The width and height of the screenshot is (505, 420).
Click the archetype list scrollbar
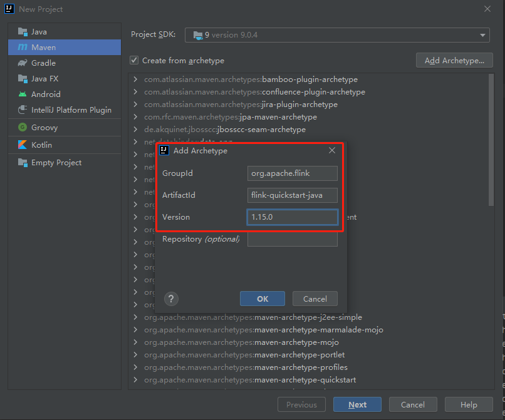(x=491, y=140)
